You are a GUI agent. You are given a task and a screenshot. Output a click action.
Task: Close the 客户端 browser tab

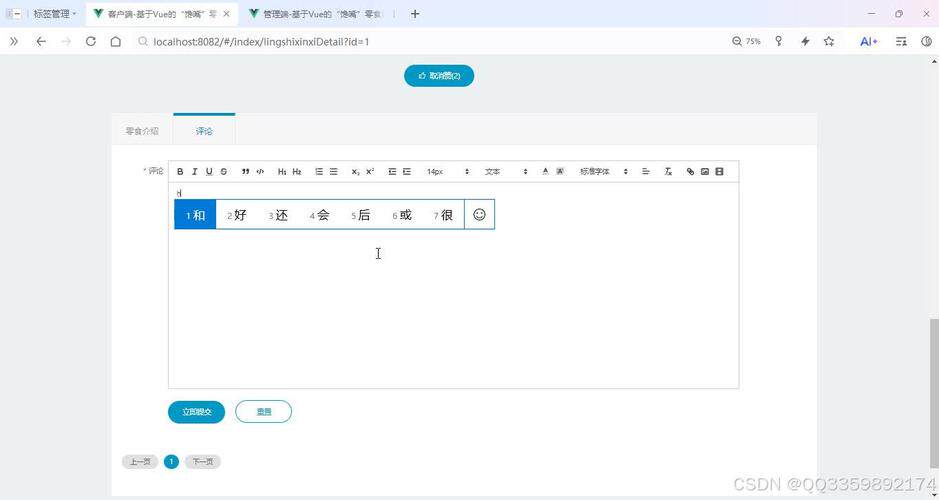pos(226,14)
